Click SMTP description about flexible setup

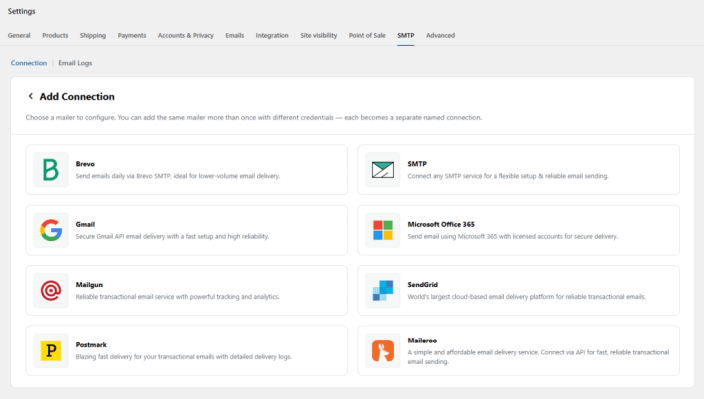coord(508,176)
